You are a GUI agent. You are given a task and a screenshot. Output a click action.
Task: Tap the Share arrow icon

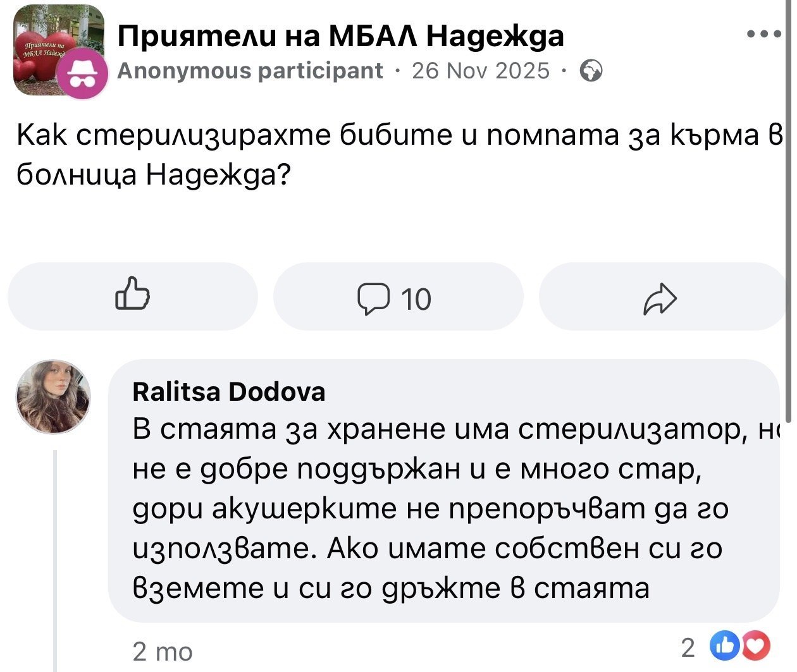660,298
